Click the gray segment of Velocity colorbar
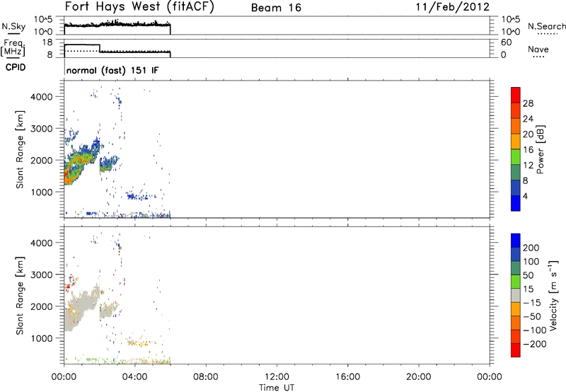Screen dimensions: 566x392 (x=516, y=295)
